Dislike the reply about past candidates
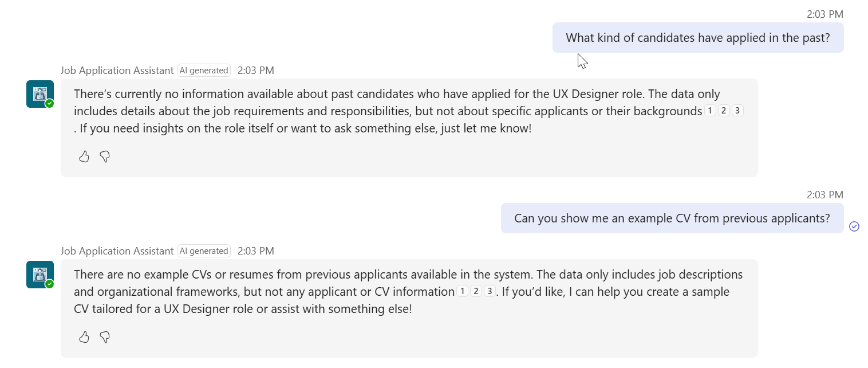This screenshot has width=868, height=368. pyautogui.click(x=105, y=156)
